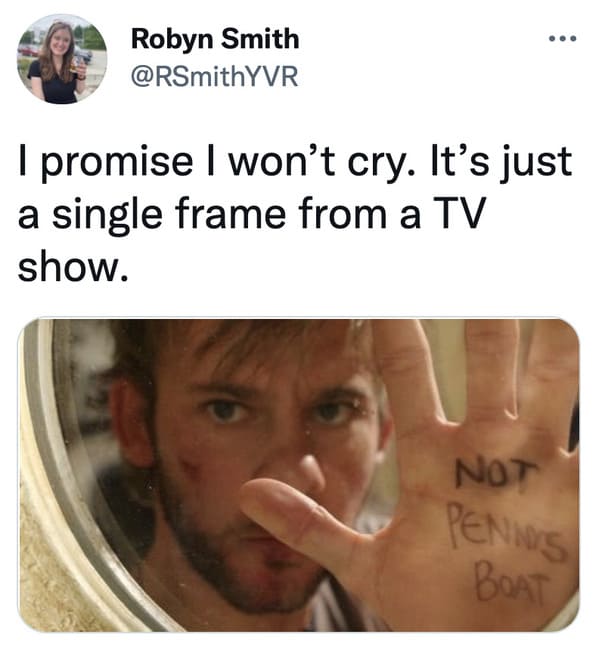
Task: Click the "NOT" writing on the palm
Action: pyautogui.click(x=496, y=473)
